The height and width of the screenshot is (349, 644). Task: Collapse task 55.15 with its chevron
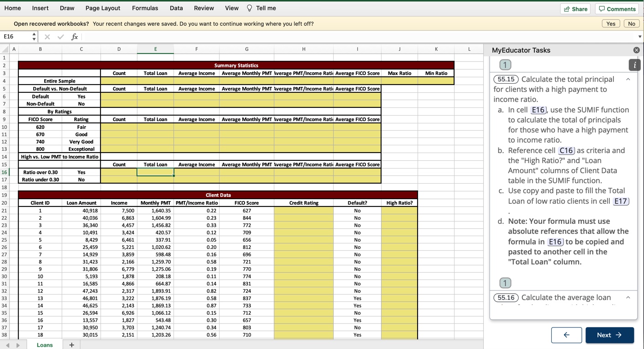[628, 79]
